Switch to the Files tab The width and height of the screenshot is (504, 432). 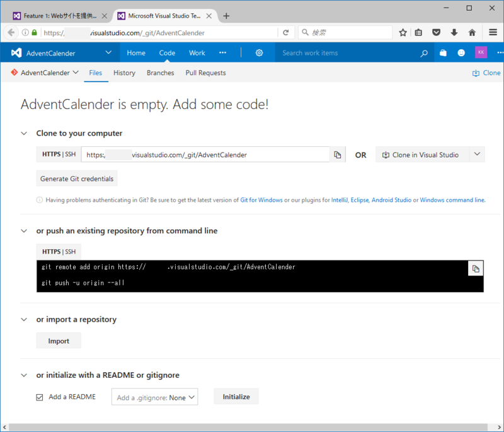tap(96, 73)
